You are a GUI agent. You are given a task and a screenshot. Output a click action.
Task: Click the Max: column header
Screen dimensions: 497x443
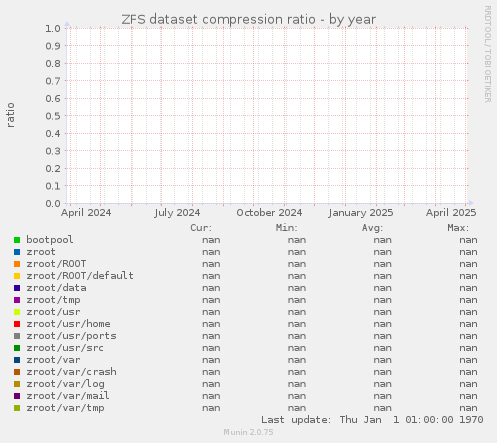click(x=458, y=228)
